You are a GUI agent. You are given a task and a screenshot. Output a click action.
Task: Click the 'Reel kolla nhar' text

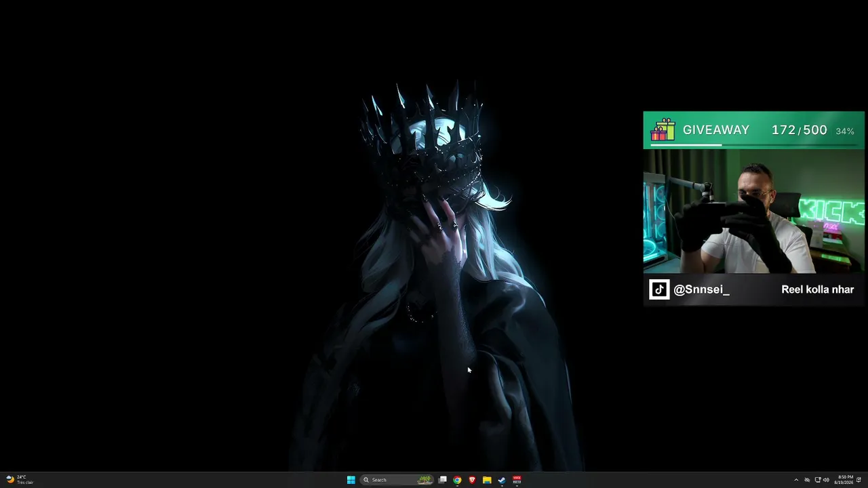pyautogui.click(x=817, y=289)
